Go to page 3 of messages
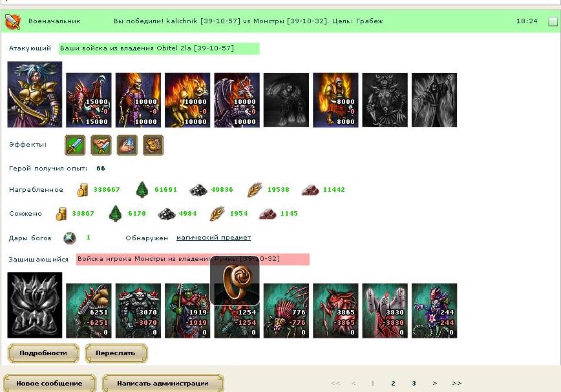This screenshot has height=392, width=561. (414, 383)
